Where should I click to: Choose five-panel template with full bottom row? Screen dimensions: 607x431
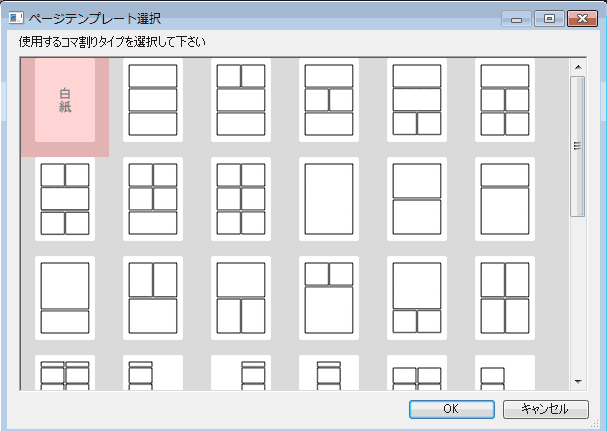(x=153, y=199)
